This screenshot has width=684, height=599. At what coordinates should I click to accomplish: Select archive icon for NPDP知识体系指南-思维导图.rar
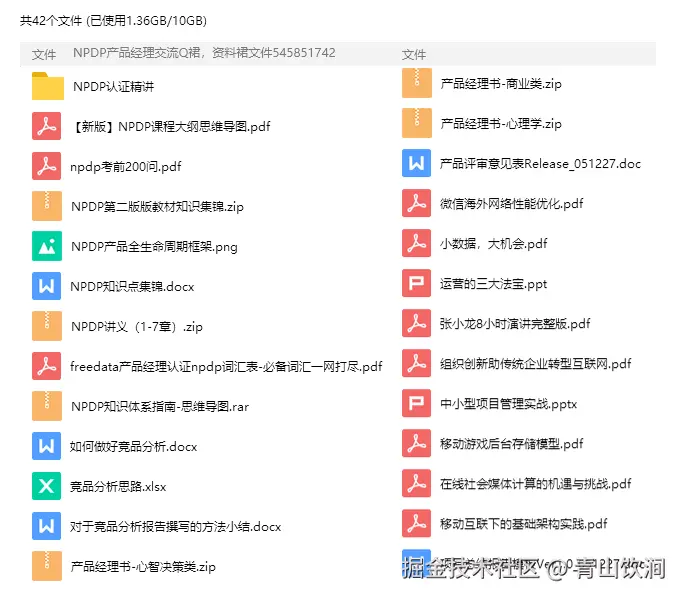[47, 406]
